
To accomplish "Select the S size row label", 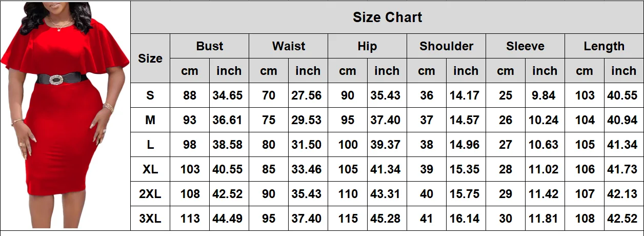I will tap(150, 95).
